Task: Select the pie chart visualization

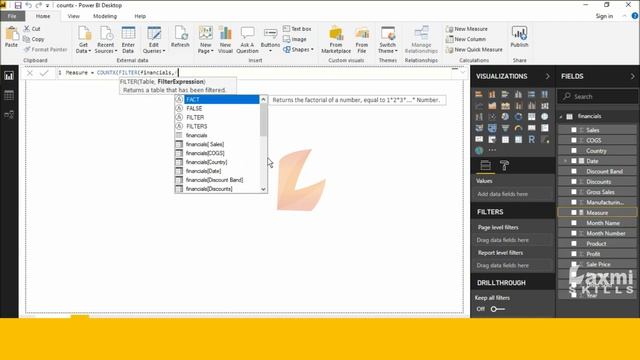Action: point(505,117)
